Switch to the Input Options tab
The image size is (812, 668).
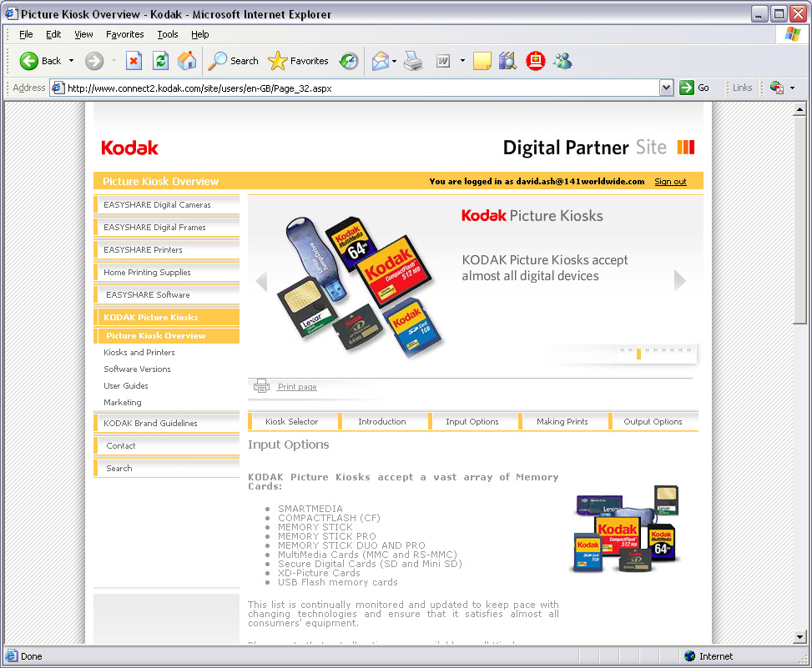pyautogui.click(x=473, y=422)
